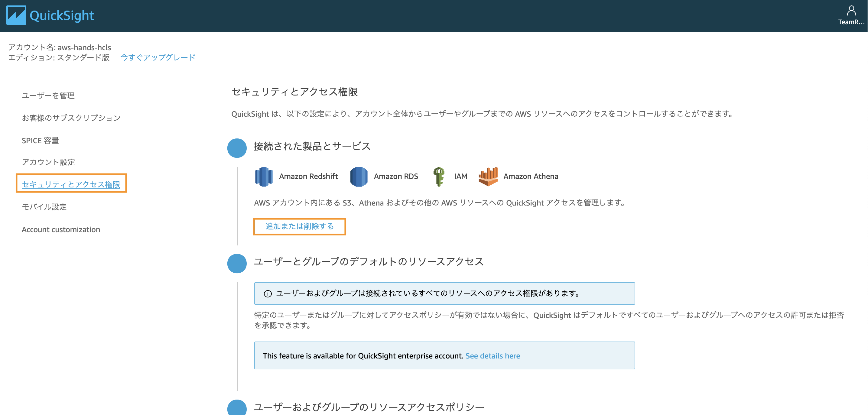Viewport: 868px width, 415px height.
Task: Select SPICE 容量 menu item
Action: pos(40,141)
